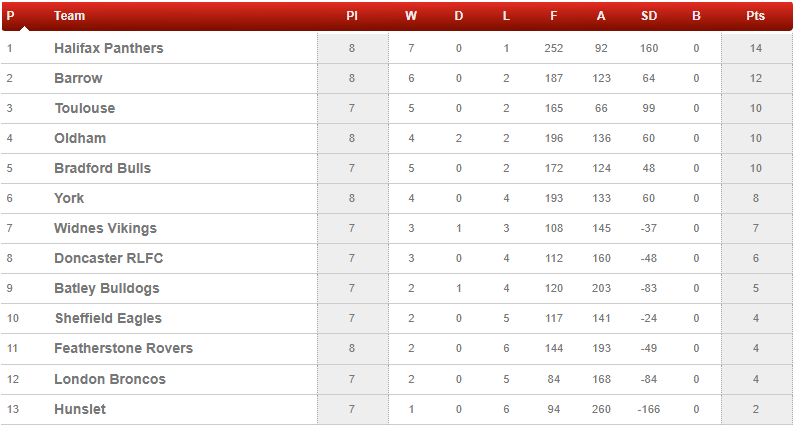Sort table by the P position column
This screenshot has width=796, height=430.
click(10, 16)
